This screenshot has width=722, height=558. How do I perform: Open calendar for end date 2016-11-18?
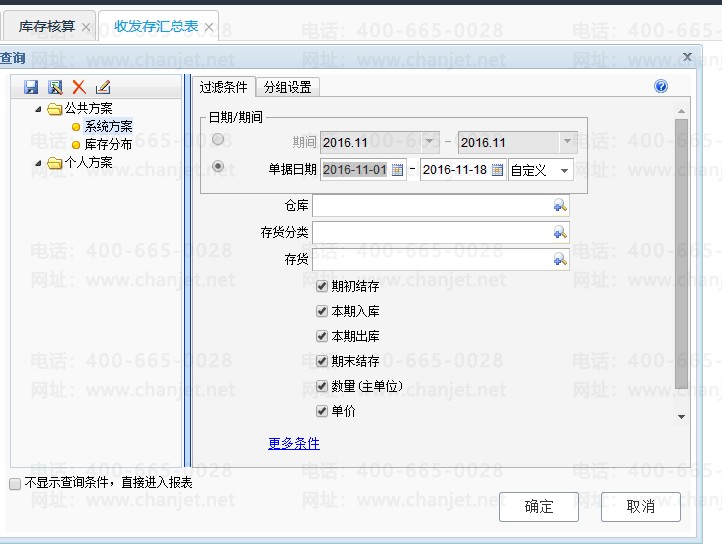pyautogui.click(x=497, y=170)
